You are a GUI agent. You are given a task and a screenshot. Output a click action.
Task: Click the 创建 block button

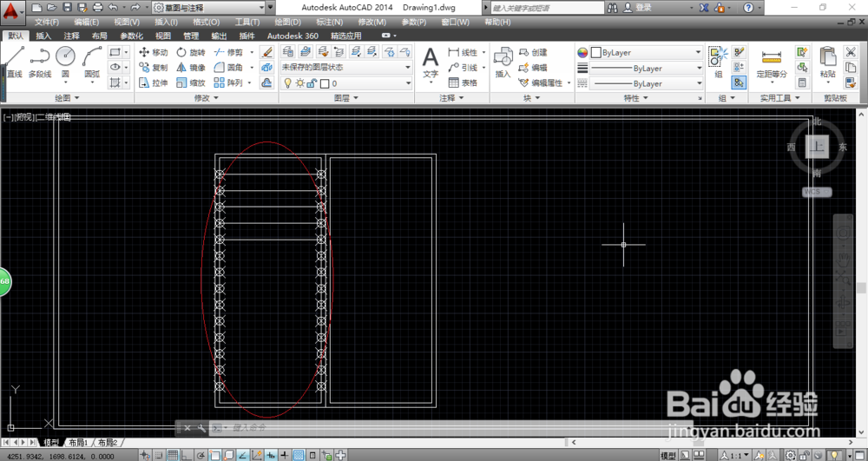[534, 52]
